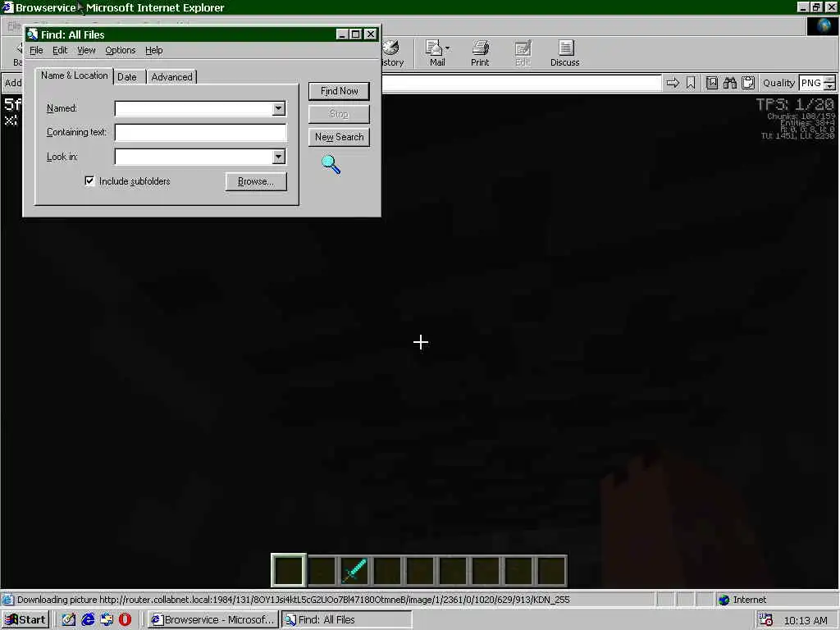840x630 pixels.
Task: Click the Discuss toolbar icon
Action: 564,53
